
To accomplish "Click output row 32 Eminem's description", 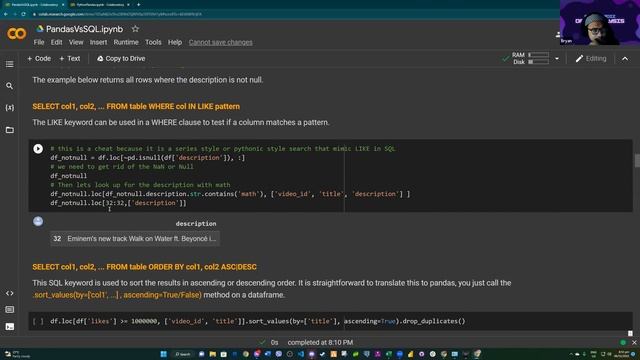I will pos(135,239).
